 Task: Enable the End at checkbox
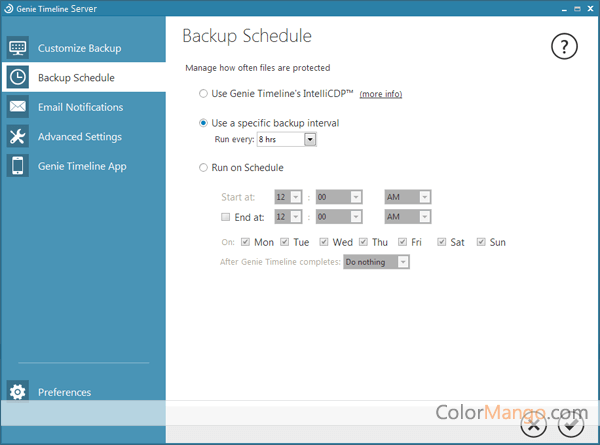click(x=225, y=217)
